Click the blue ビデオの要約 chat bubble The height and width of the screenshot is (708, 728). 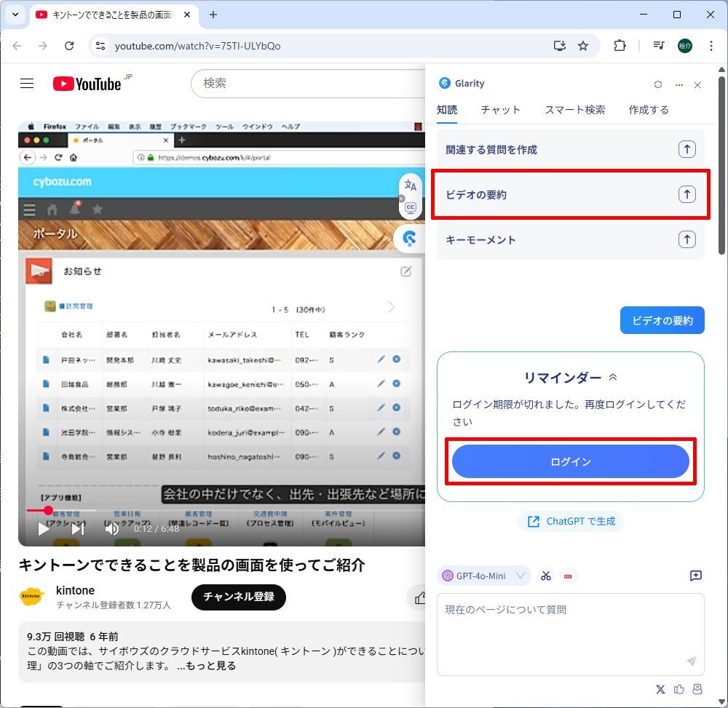[x=662, y=320]
